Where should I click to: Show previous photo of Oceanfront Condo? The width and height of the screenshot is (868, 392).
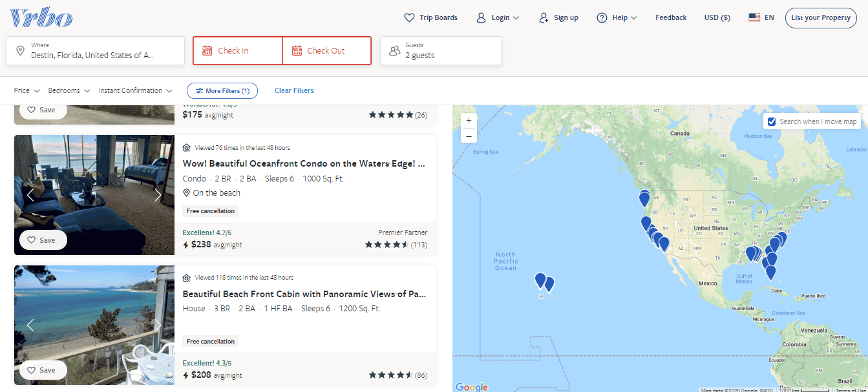[30, 195]
